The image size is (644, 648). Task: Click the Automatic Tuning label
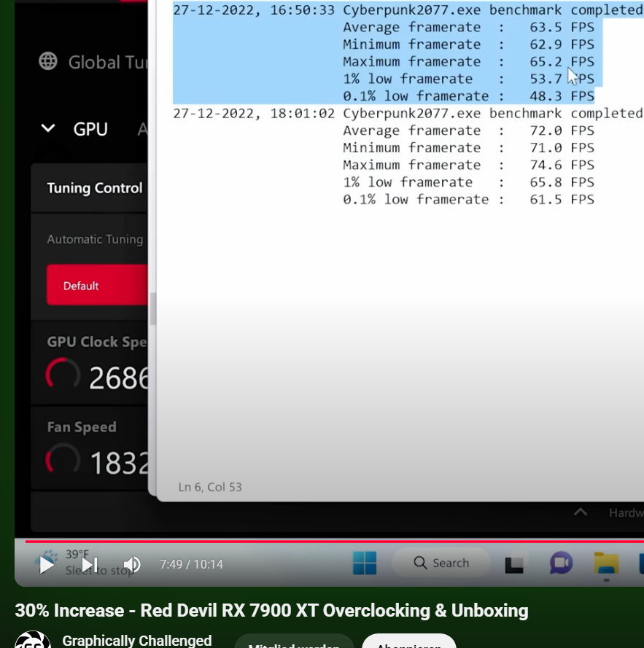(95, 239)
